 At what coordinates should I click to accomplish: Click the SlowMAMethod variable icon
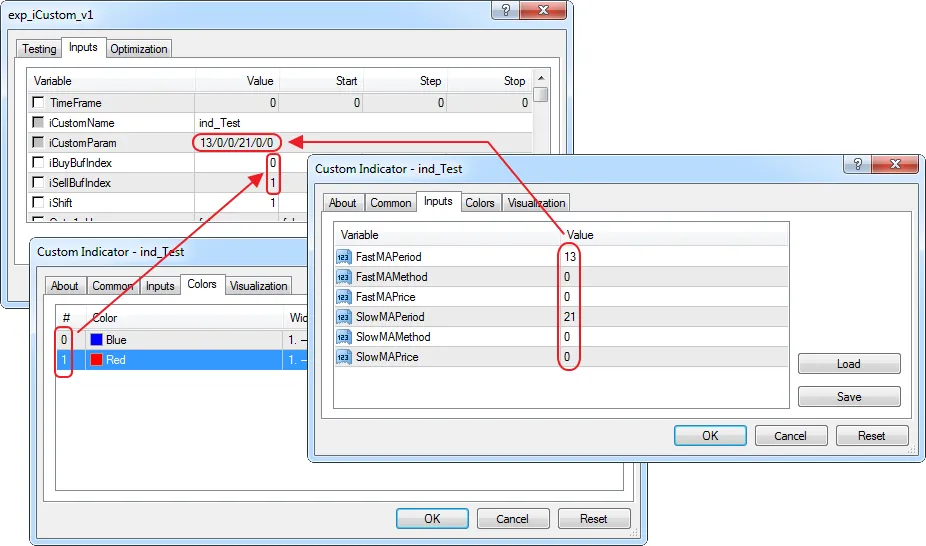[x=343, y=337]
